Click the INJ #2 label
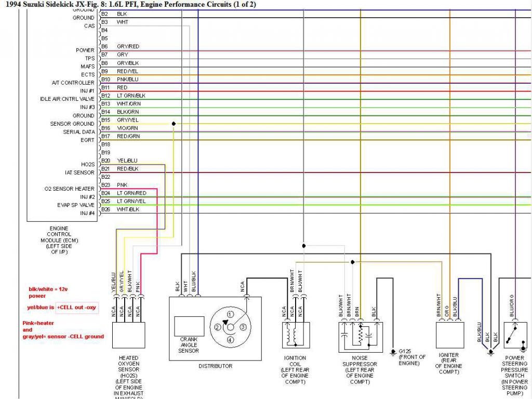The image size is (532, 399). pos(87,197)
